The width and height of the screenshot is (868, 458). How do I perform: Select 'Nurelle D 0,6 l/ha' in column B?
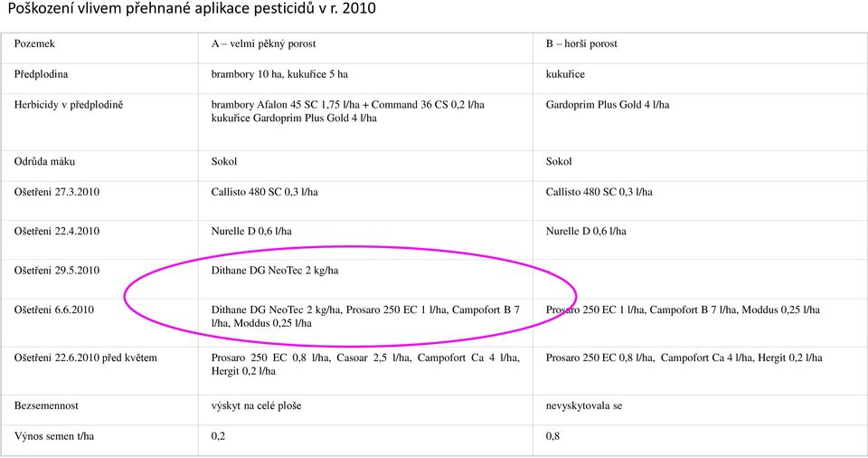tap(586, 231)
